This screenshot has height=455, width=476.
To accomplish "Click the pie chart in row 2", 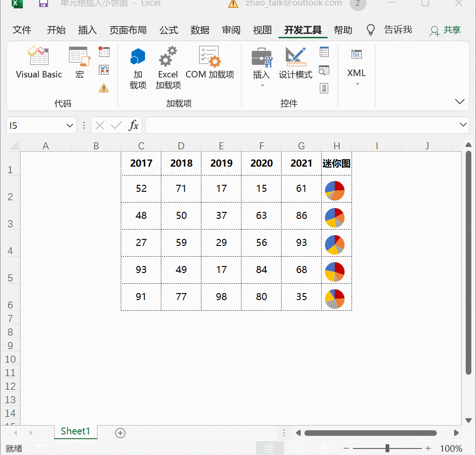I will tap(335, 190).
